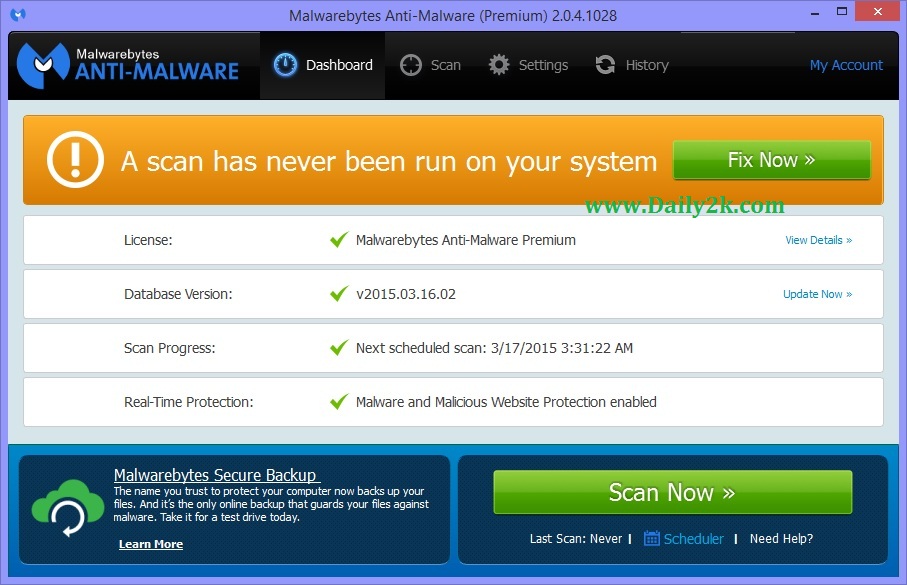The width and height of the screenshot is (907, 585).
Task: Click the Secure Backup description paragraph
Action: pos(271,504)
